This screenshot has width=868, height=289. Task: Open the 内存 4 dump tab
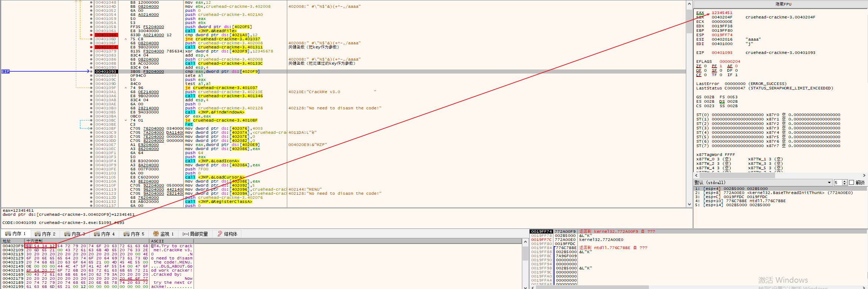tap(104, 234)
